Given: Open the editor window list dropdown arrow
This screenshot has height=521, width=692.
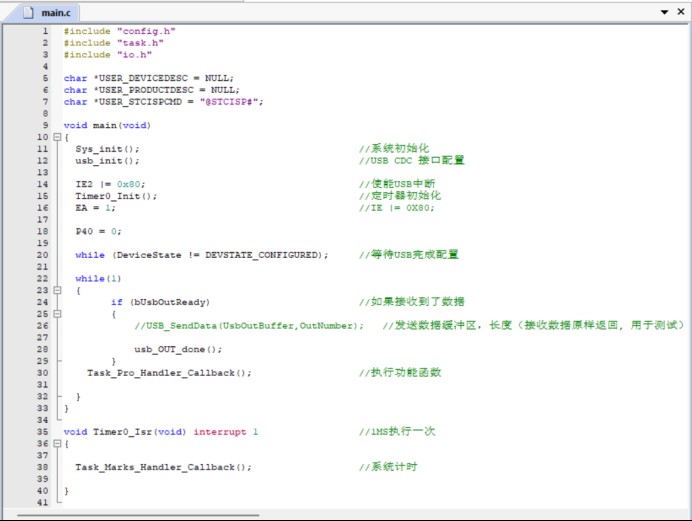Looking at the screenshot, I should 664,12.
